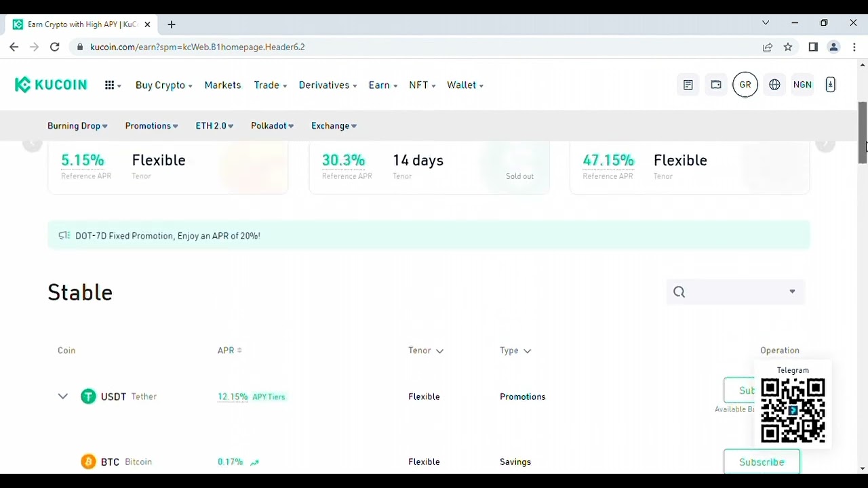Open the Chrome three-dot menu
This screenshot has height=488, width=868.
(854, 47)
